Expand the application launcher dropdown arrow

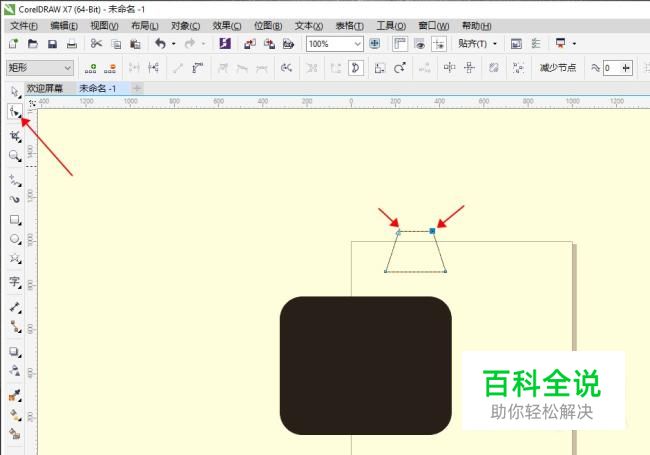coord(574,44)
